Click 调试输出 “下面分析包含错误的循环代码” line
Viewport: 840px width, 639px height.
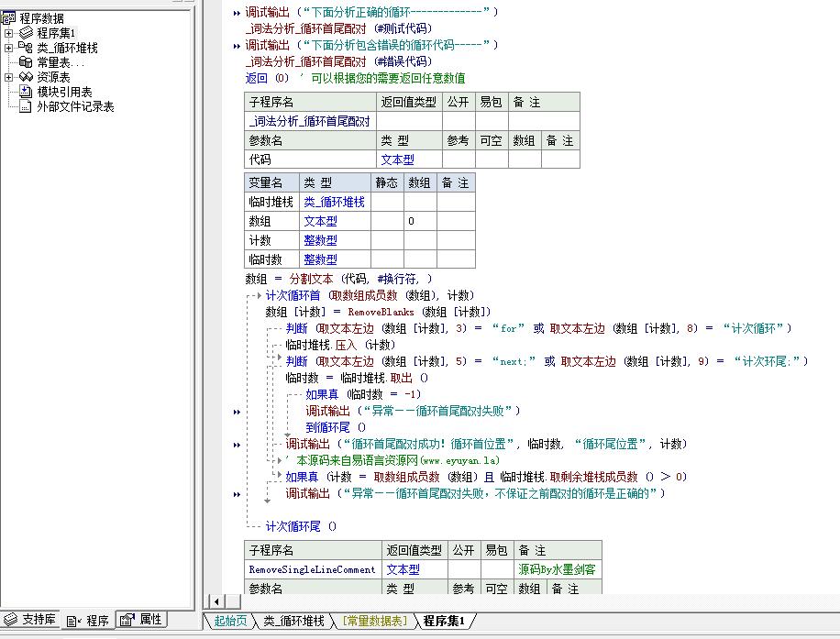pyautogui.click(x=371, y=45)
